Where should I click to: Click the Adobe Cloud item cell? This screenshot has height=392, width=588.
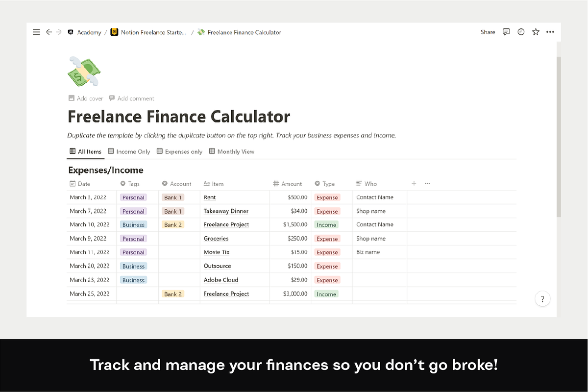tap(221, 280)
